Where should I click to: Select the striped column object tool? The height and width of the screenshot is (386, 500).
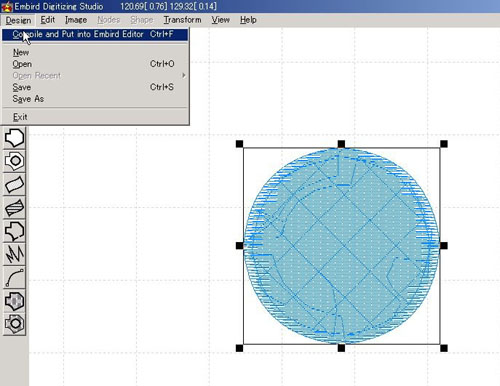[x=14, y=207]
